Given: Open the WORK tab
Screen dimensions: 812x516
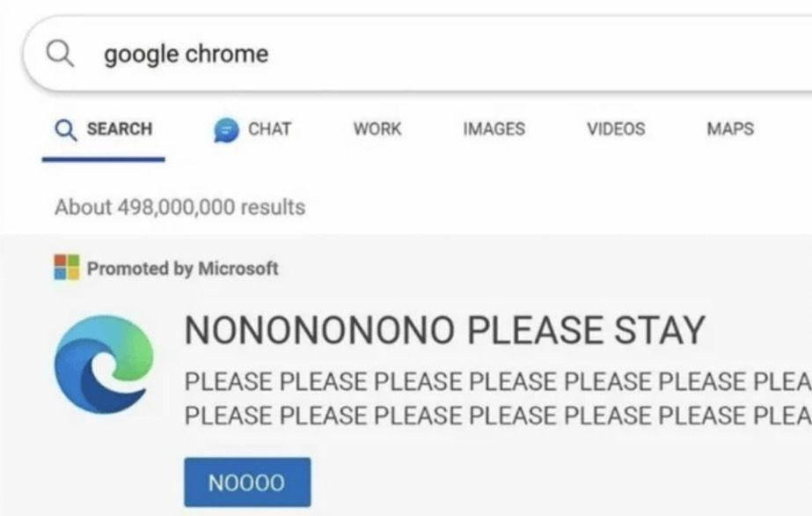Looking at the screenshot, I should point(377,129).
